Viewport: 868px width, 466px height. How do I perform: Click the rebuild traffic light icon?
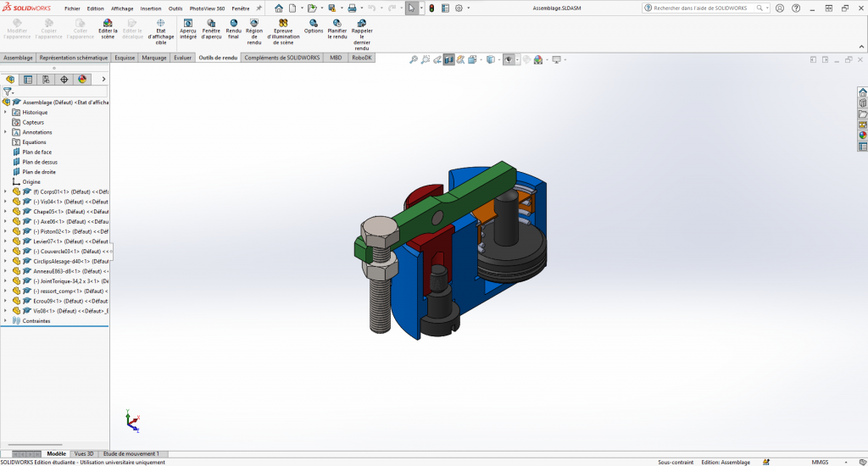[431, 8]
